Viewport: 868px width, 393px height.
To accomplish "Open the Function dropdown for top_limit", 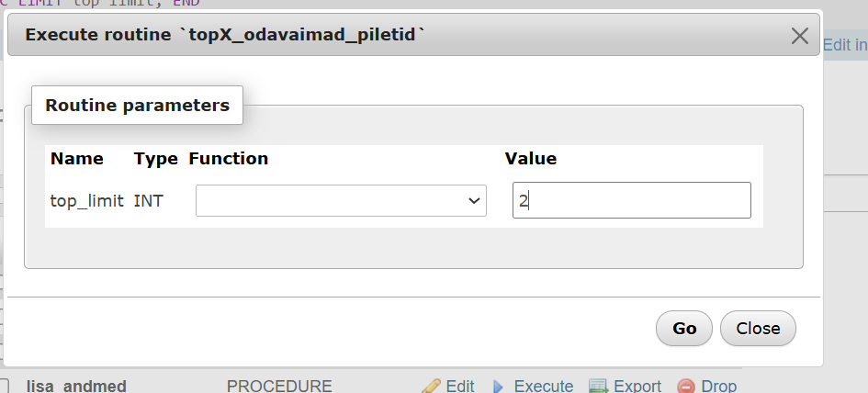I will 341,200.
